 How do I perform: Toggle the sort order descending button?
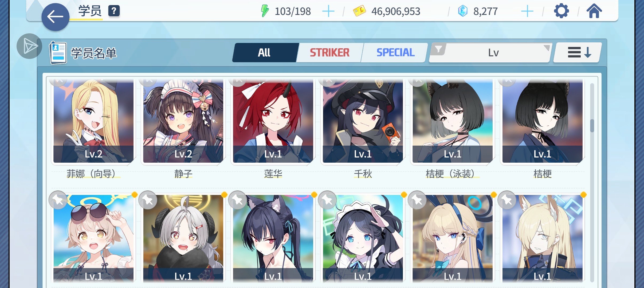tap(578, 53)
